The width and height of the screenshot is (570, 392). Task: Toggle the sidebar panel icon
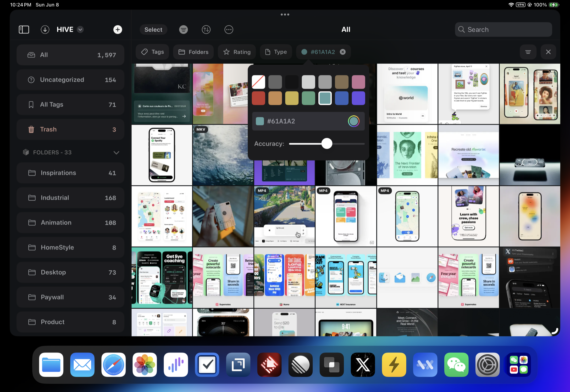pos(24,30)
